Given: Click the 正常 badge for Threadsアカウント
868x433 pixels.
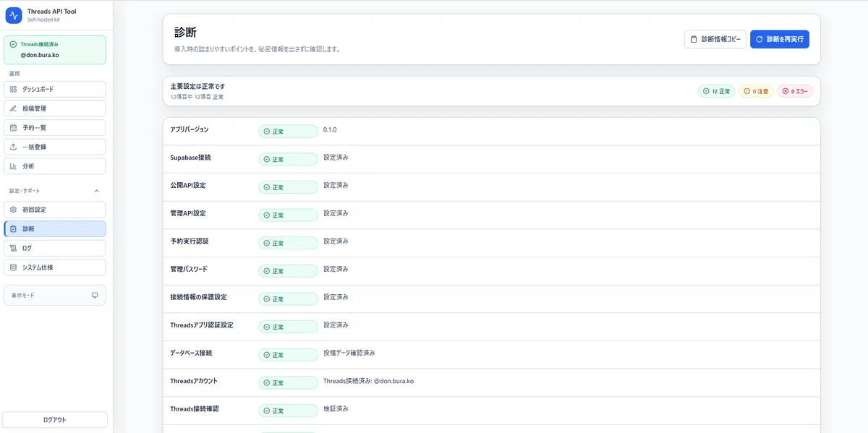Looking at the screenshot, I should 288,382.
